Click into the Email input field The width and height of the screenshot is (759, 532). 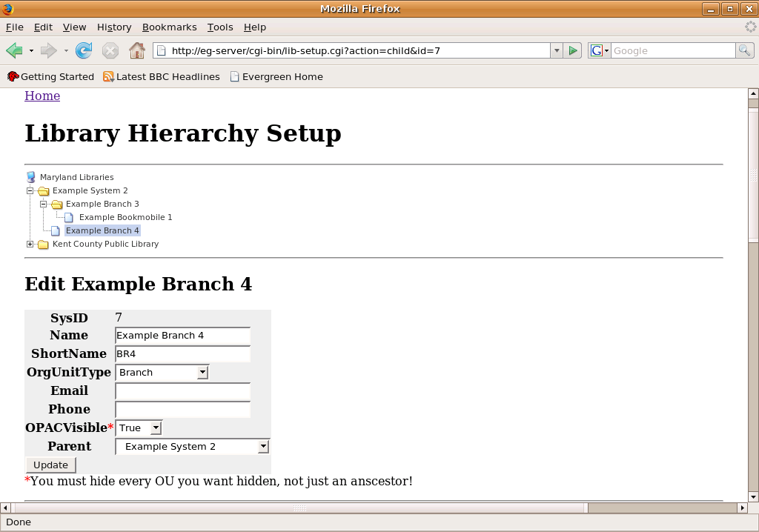pos(182,390)
